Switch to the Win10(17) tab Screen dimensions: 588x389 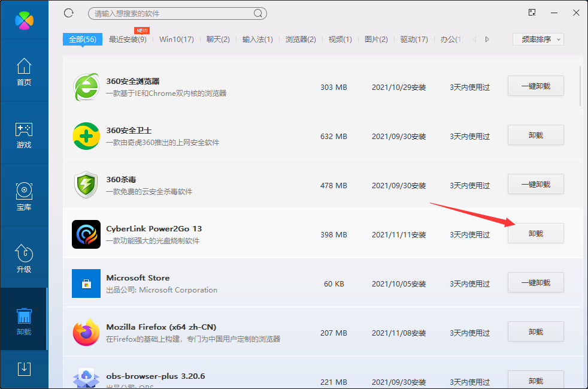(x=177, y=40)
